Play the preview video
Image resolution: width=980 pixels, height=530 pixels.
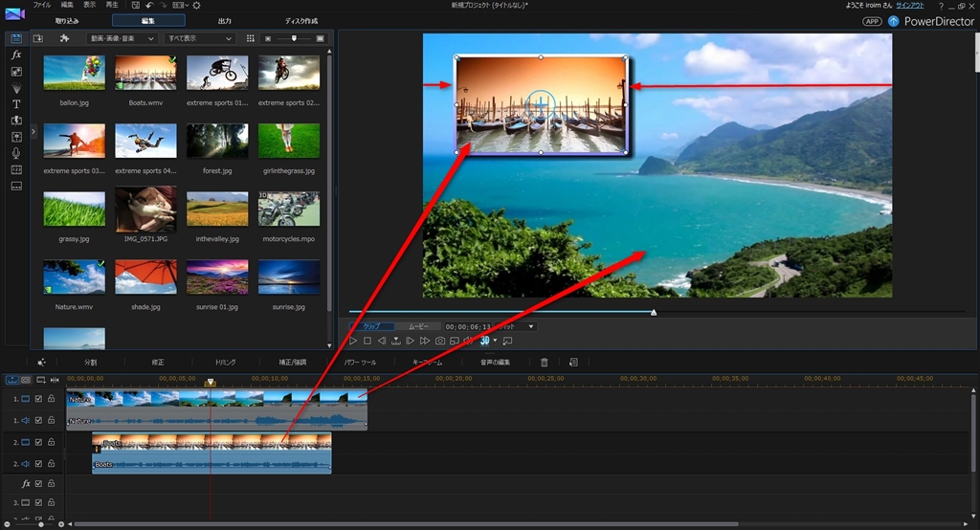(x=353, y=341)
